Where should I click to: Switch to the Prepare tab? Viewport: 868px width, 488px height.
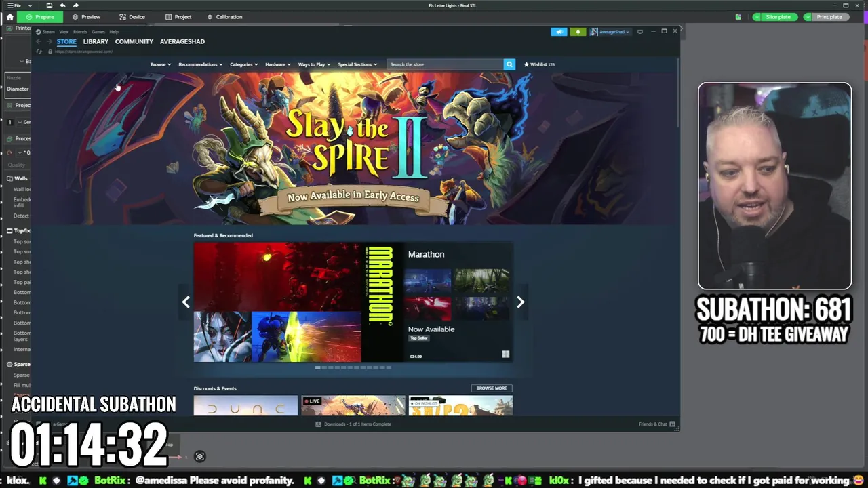tap(40, 17)
